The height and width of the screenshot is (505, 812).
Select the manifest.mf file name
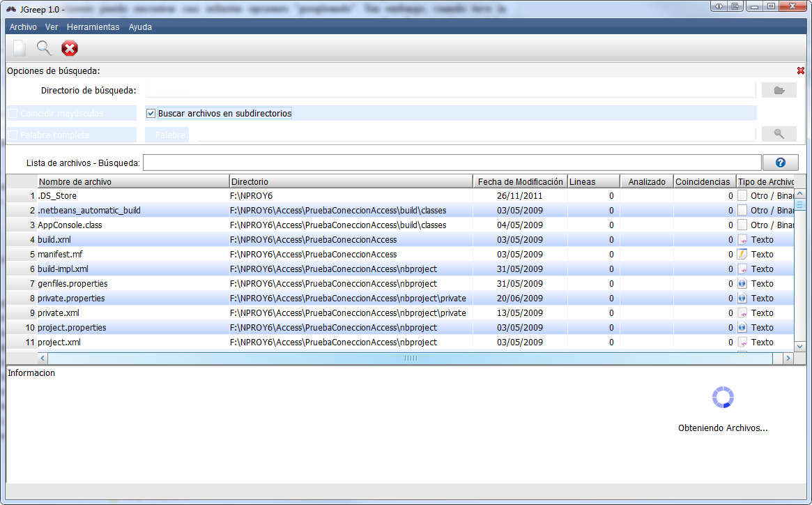(60, 254)
